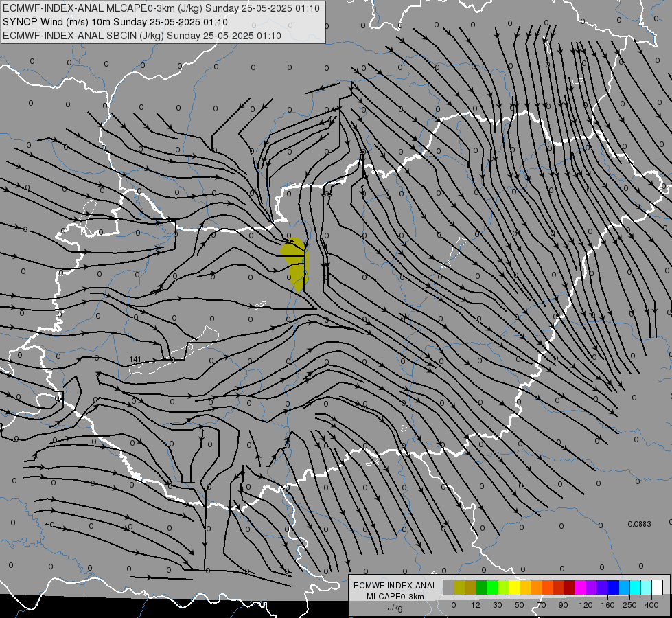The width and height of the screenshot is (672, 618).
Task: Click the legend unit J/kg
Action: click(395, 608)
